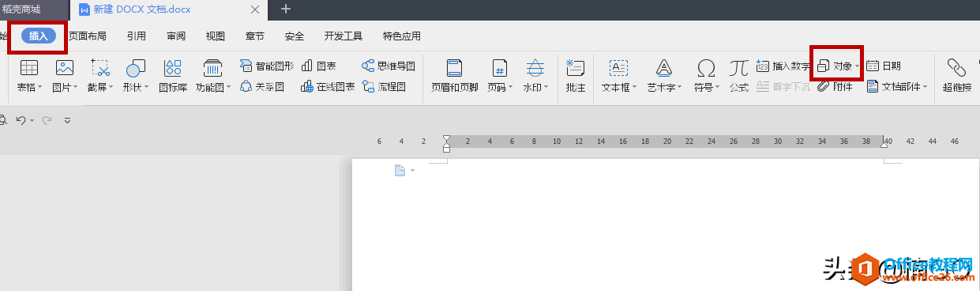Expand the Watermark (水印) dropdown arrow
Screen dimensions: 980x291
click(546, 88)
